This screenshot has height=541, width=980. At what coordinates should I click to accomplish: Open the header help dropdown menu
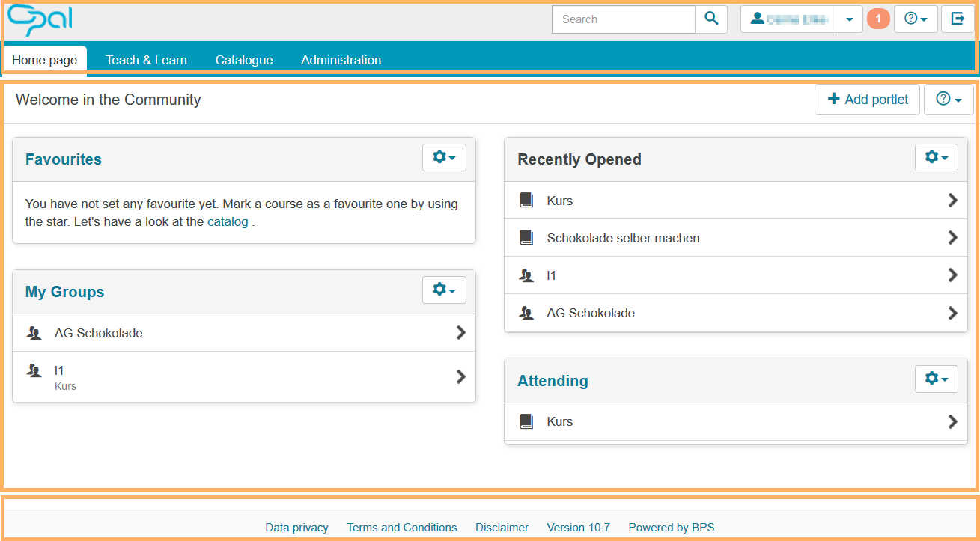click(x=916, y=19)
